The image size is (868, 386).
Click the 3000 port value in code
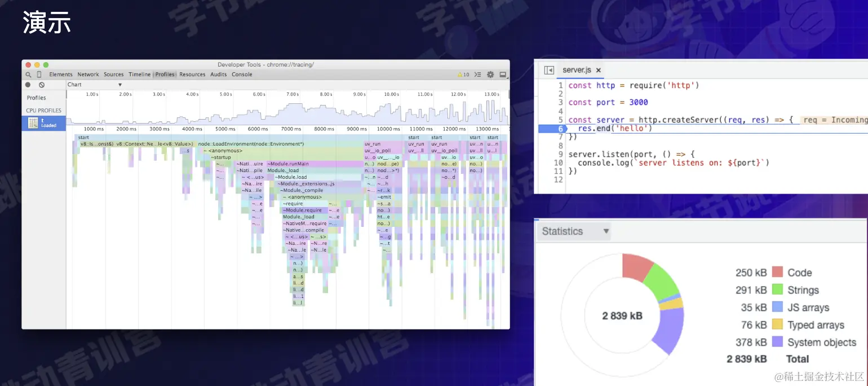click(639, 102)
